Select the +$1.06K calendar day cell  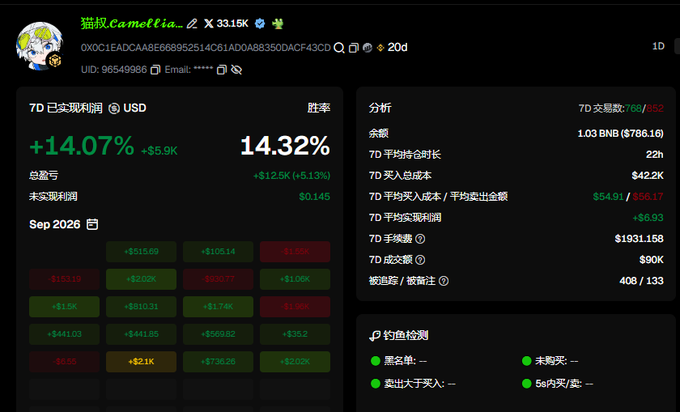295,279
